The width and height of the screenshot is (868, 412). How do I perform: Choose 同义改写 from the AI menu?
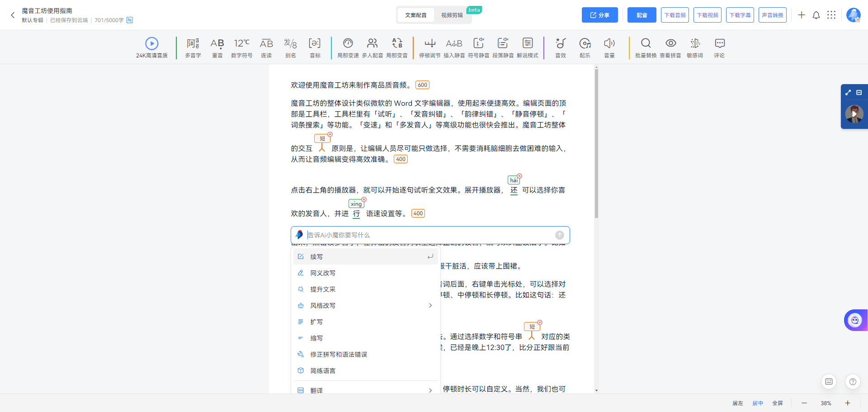pos(366,273)
